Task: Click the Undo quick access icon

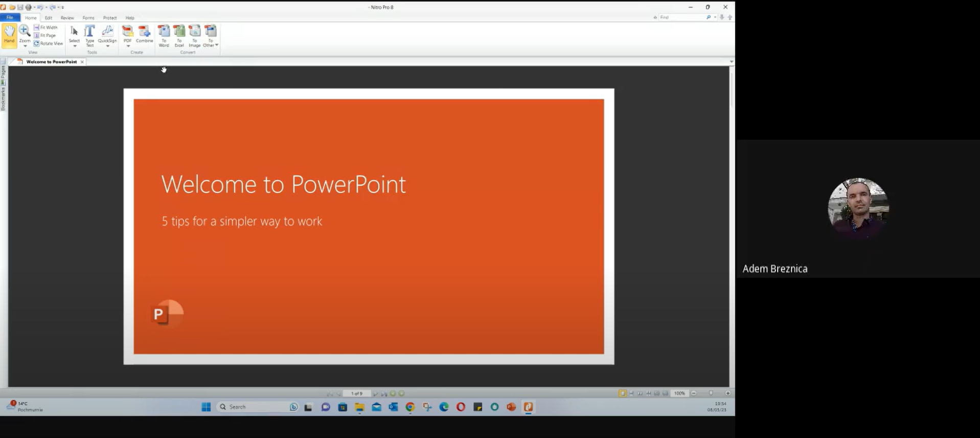Action: click(40, 7)
